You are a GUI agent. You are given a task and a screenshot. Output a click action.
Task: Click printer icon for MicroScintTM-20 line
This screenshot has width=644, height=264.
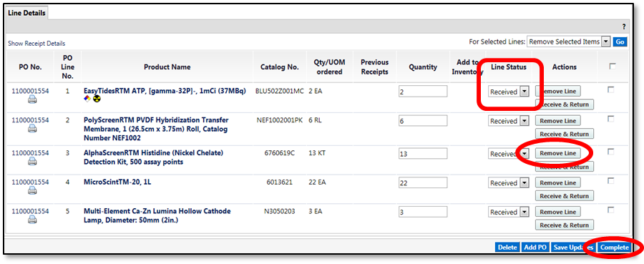click(32, 190)
